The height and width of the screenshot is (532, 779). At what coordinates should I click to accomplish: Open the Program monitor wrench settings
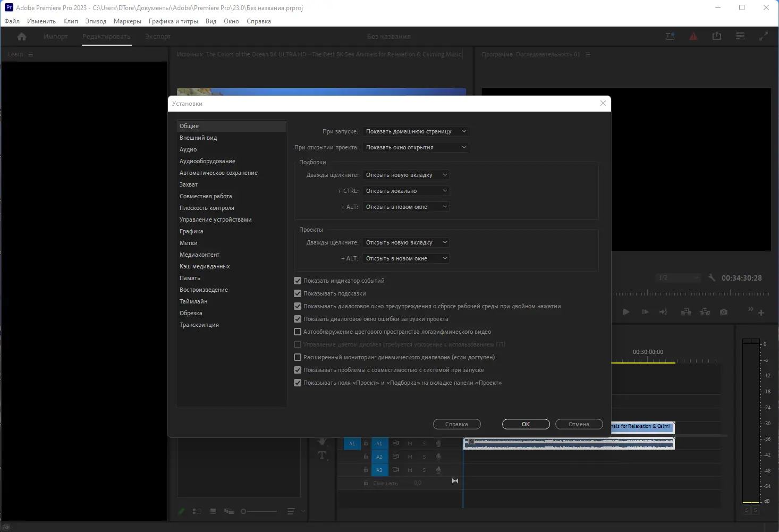coord(712,277)
